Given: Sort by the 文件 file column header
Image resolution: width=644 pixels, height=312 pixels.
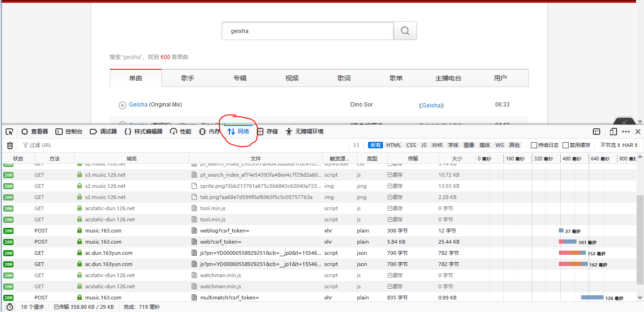Looking at the screenshot, I should [255, 159].
